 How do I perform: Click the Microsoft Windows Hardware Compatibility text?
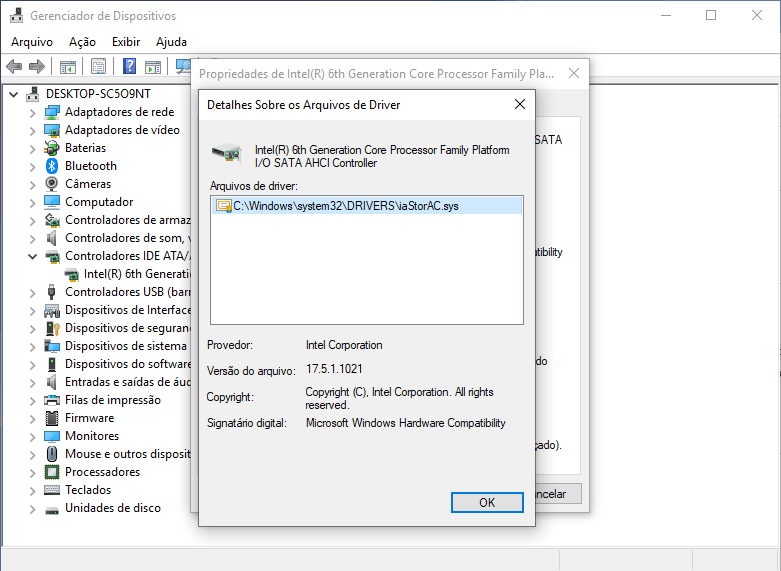406,423
